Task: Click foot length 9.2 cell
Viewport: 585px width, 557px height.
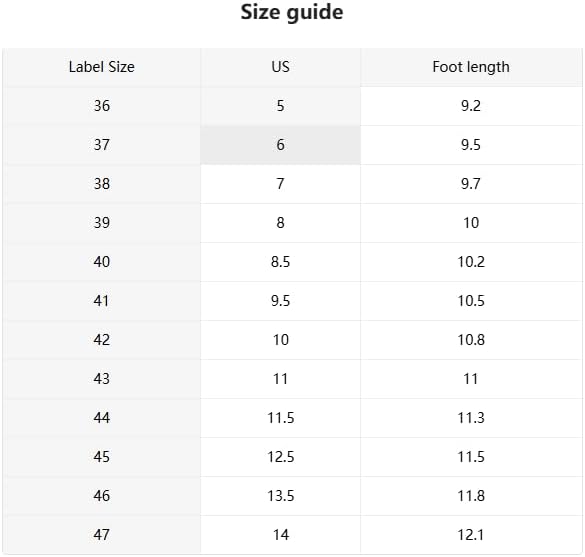Action: coord(471,106)
